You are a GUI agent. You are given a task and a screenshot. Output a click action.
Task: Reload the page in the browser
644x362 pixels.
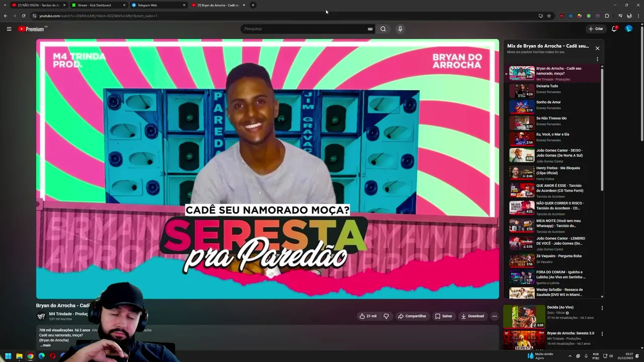pos(23,16)
